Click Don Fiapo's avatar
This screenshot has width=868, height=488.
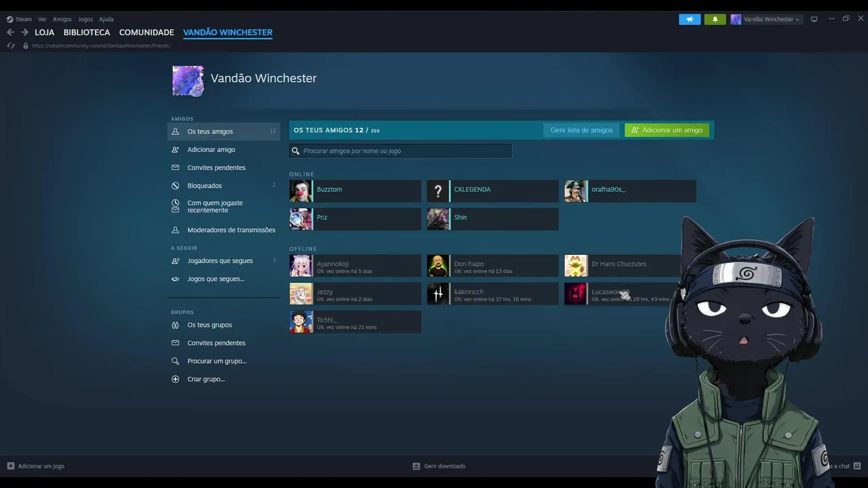pos(438,266)
